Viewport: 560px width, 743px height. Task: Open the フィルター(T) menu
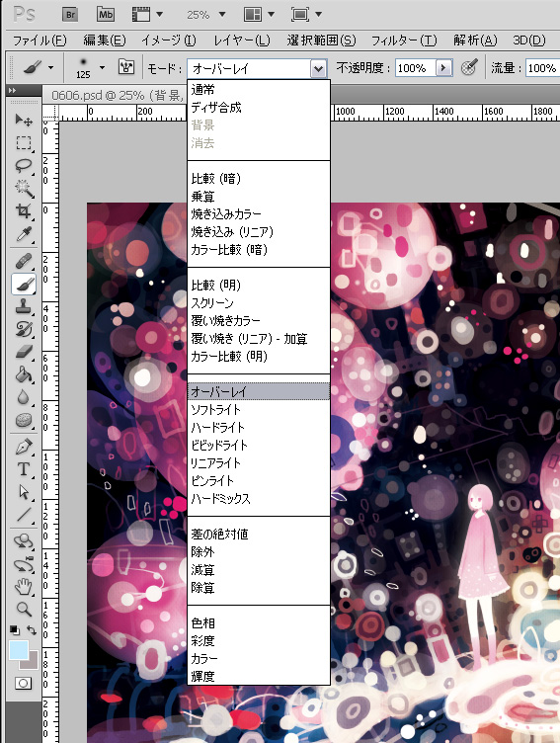[x=403, y=41]
